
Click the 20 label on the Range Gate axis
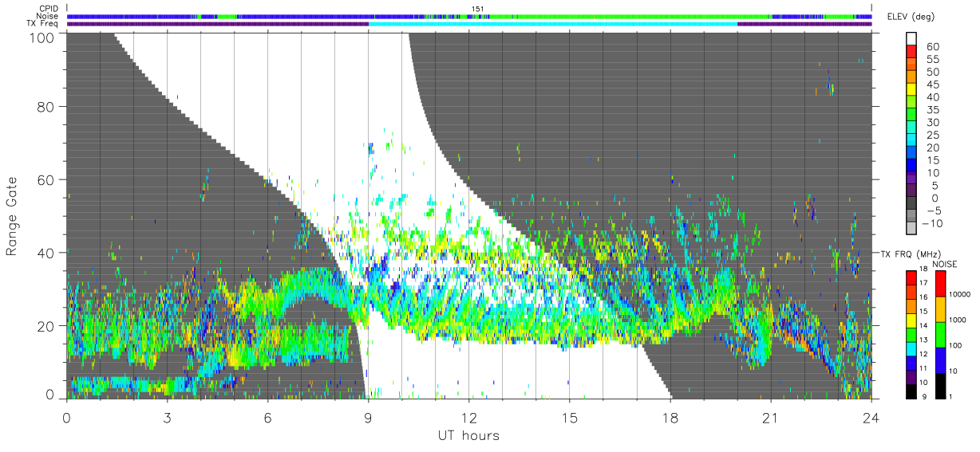point(45,325)
